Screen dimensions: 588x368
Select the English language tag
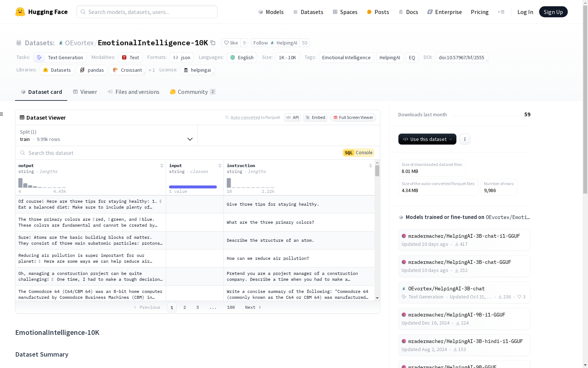click(x=242, y=57)
